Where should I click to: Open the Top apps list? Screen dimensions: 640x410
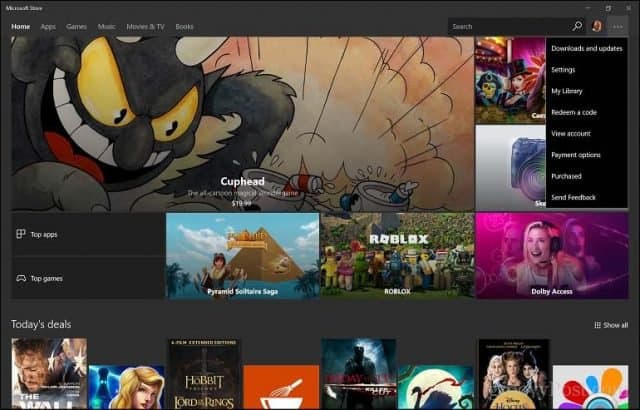pos(88,234)
